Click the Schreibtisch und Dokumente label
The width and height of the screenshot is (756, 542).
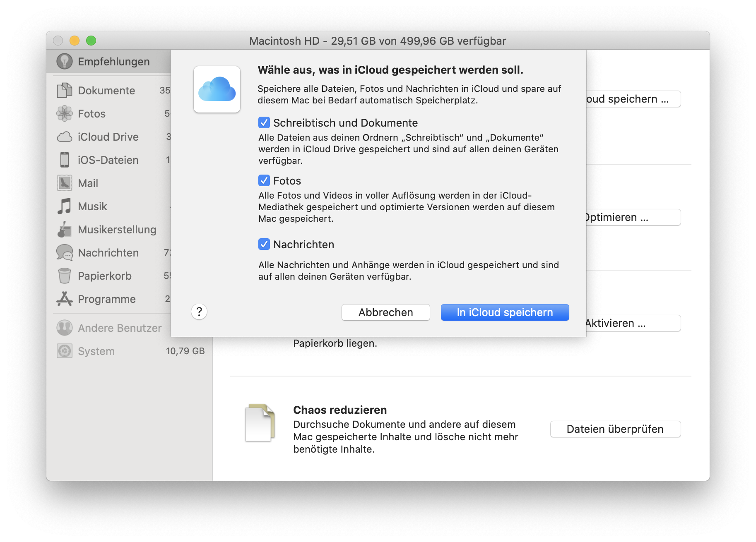[345, 123]
